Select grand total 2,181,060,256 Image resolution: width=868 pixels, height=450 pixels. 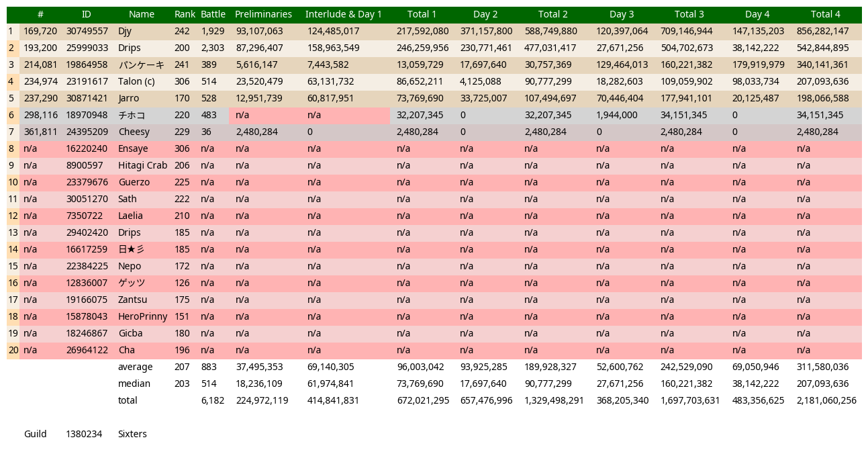tap(826, 400)
